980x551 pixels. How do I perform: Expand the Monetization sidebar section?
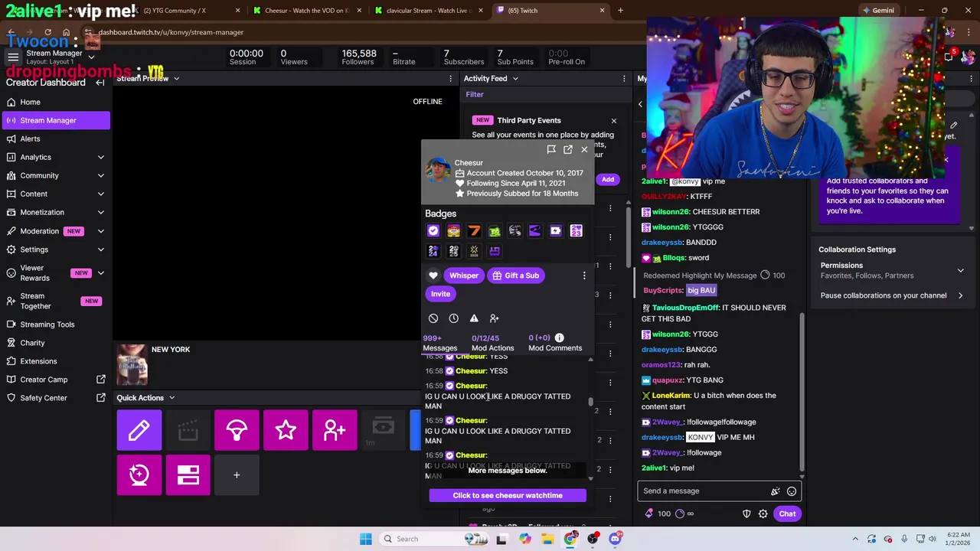[55, 212]
